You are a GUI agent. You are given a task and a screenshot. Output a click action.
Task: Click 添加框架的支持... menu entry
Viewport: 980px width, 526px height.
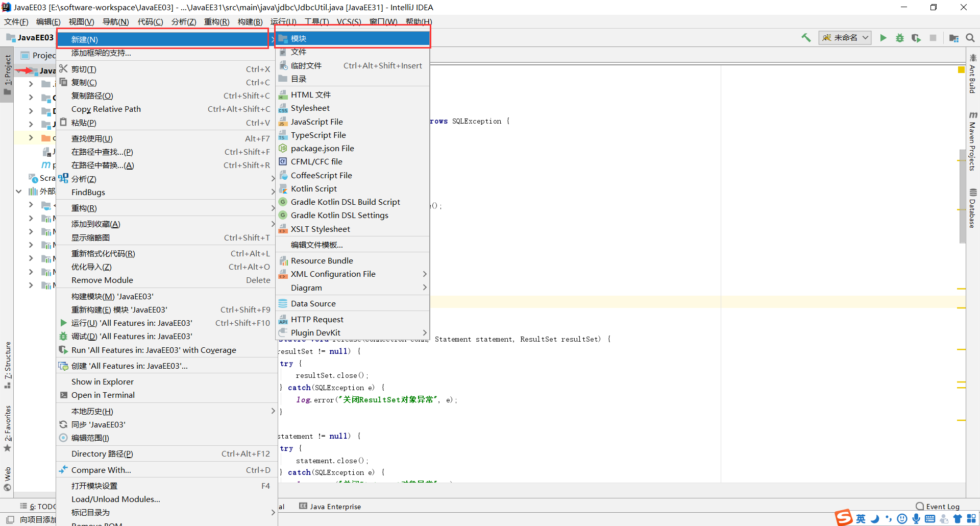tap(166, 53)
